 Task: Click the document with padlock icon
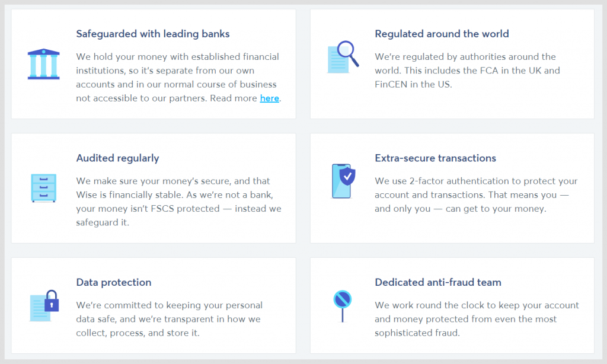tap(44, 306)
